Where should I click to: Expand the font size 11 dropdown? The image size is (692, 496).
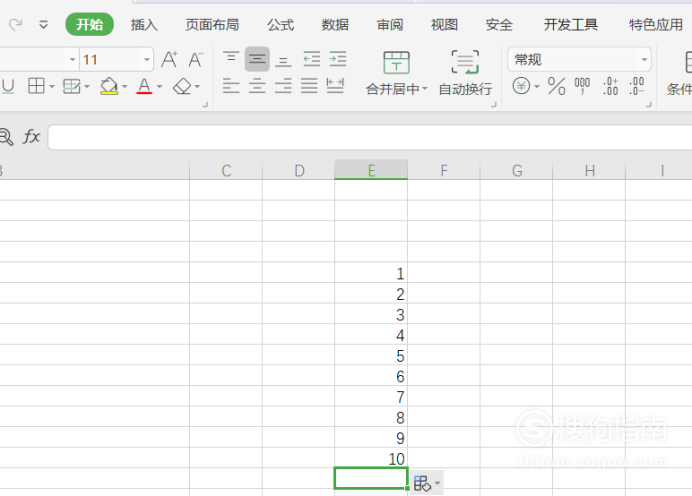[x=147, y=59]
